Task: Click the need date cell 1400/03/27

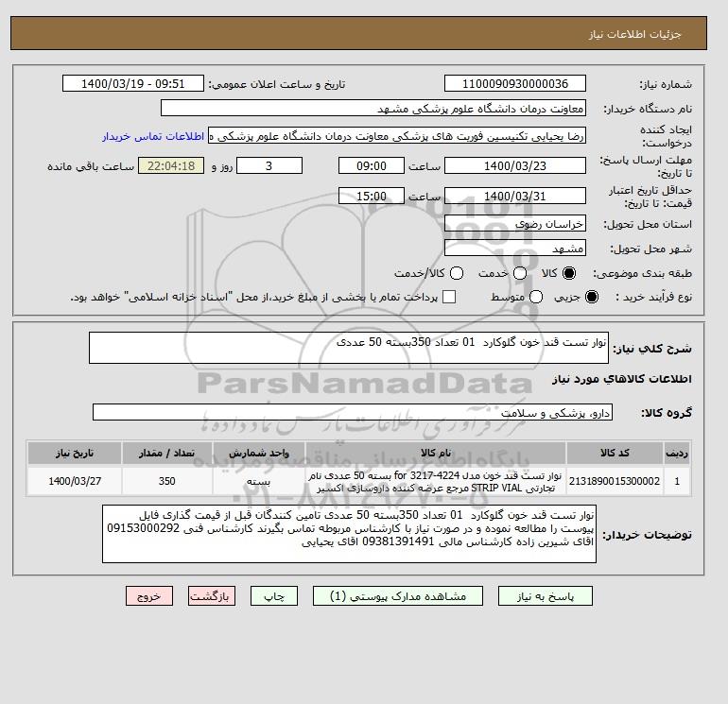Action: tap(75, 481)
